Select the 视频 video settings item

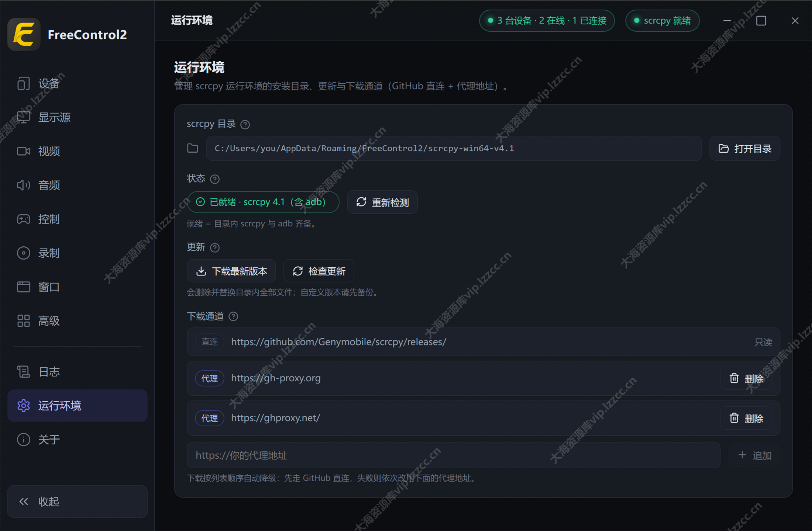pyautogui.click(x=77, y=152)
